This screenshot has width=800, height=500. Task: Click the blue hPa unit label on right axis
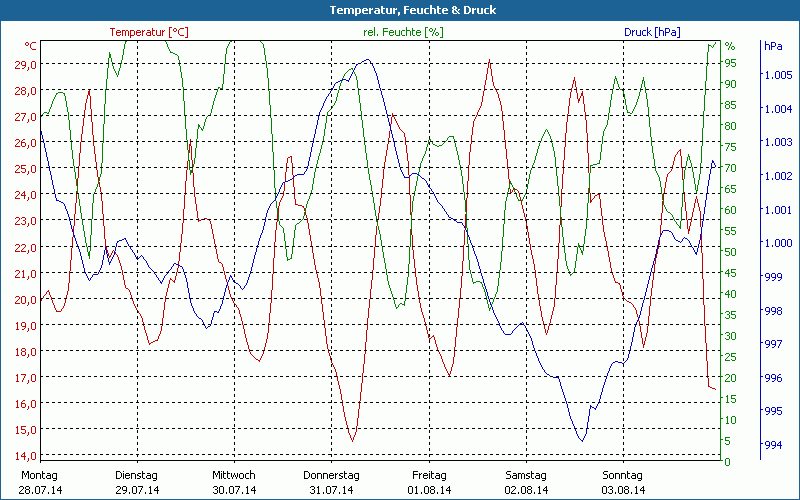[773, 46]
